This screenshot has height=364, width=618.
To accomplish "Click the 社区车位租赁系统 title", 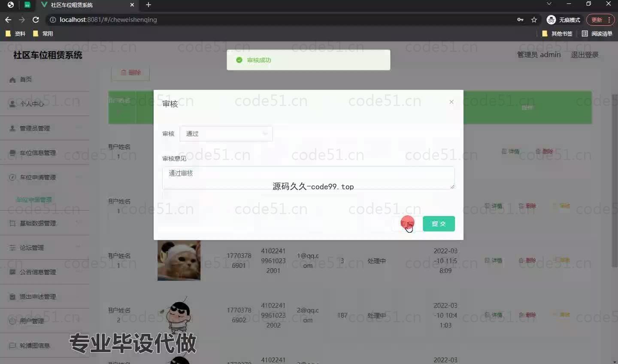I will pos(48,55).
